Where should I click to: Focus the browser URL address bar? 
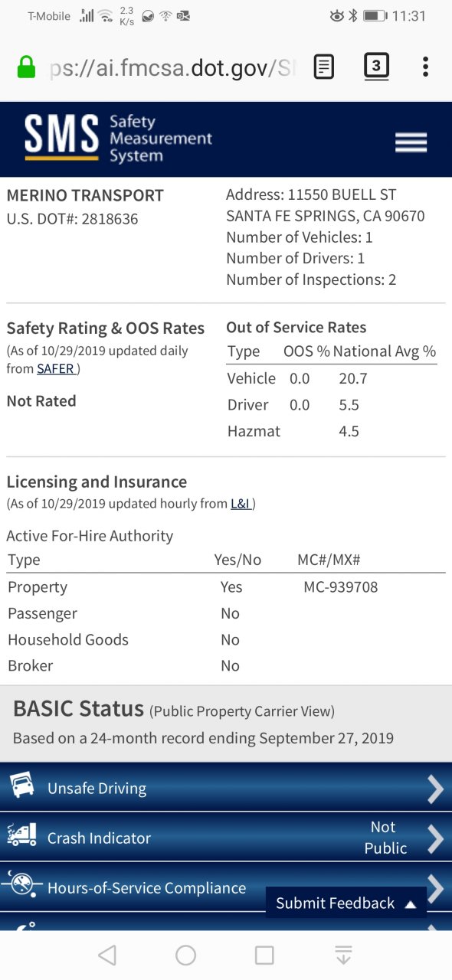tap(172, 67)
